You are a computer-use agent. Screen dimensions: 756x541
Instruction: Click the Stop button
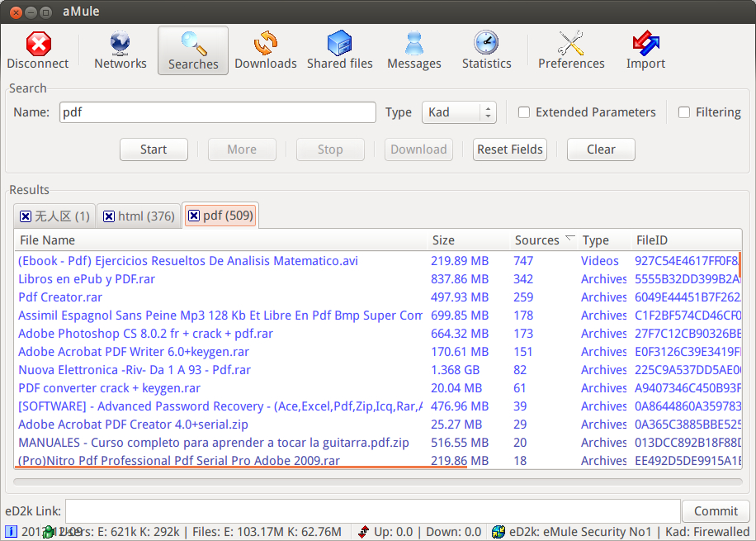(x=330, y=149)
